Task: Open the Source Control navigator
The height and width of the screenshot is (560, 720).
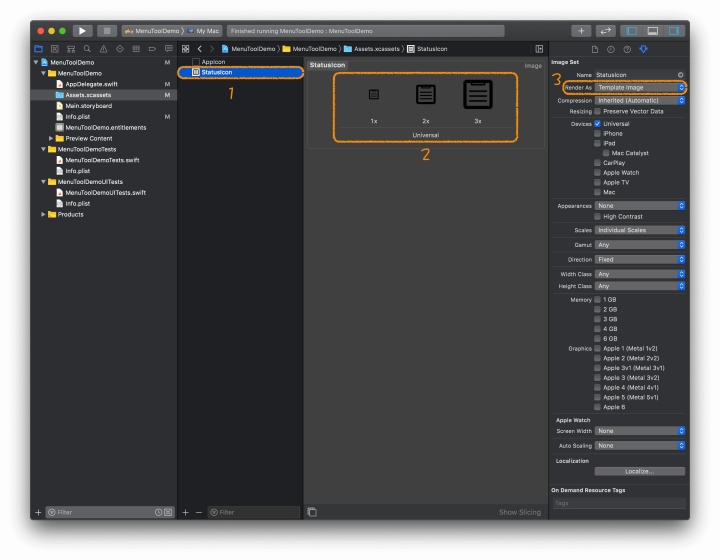Action: 55,49
